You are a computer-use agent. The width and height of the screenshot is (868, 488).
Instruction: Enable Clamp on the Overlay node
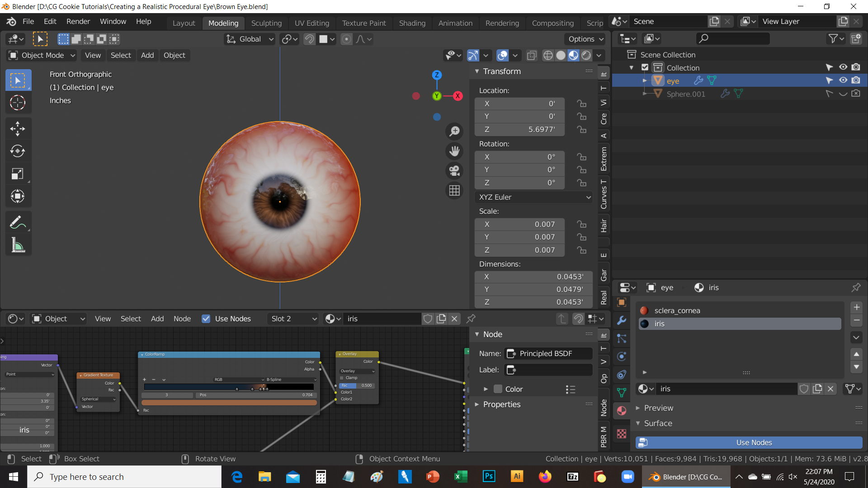click(x=342, y=378)
